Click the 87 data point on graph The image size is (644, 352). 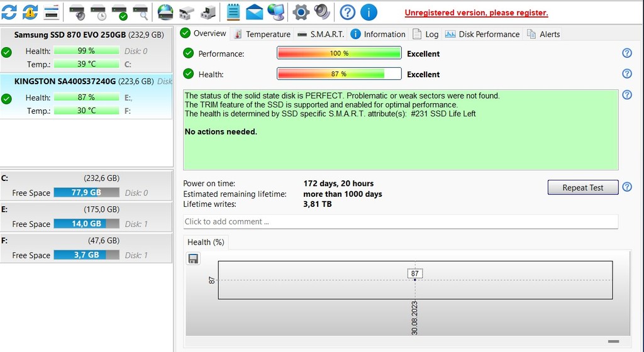415,280
